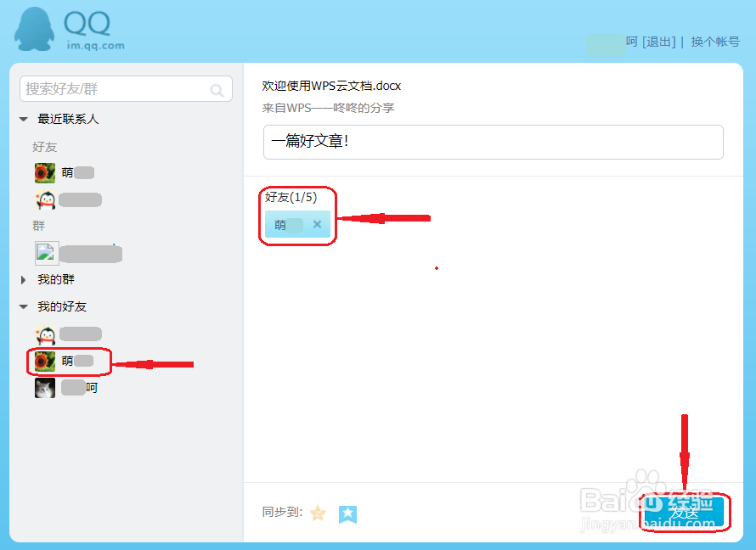
Task: Click the file title 欢迎使用WPS云文档.docx
Action: (331, 87)
